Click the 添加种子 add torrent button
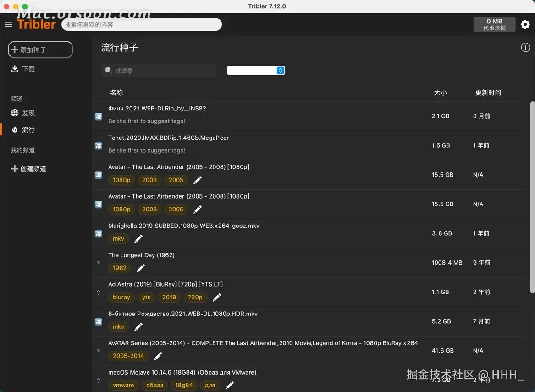Image resolution: width=535 pixels, height=392 pixels. tap(40, 50)
